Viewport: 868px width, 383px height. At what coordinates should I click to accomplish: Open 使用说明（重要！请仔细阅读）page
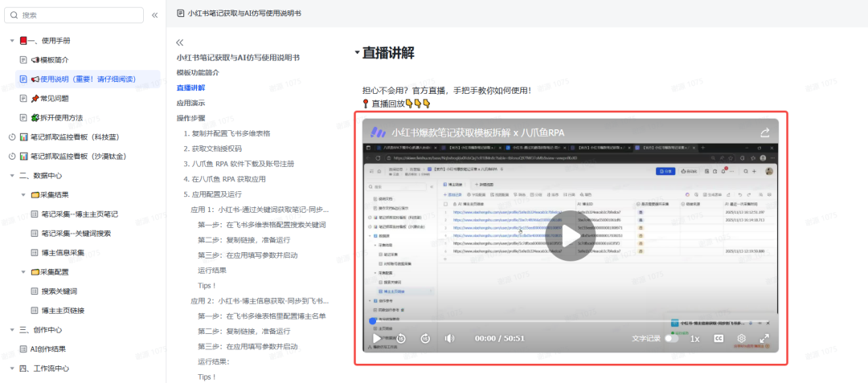[88, 79]
